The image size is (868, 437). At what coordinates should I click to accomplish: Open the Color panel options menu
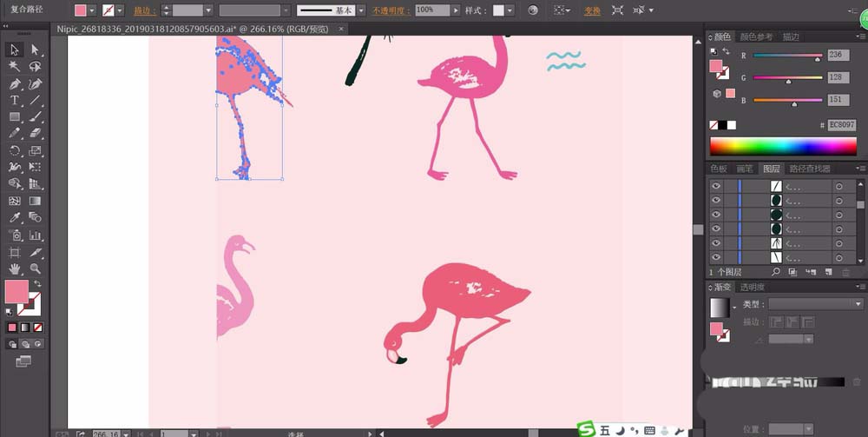(x=859, y=37)
